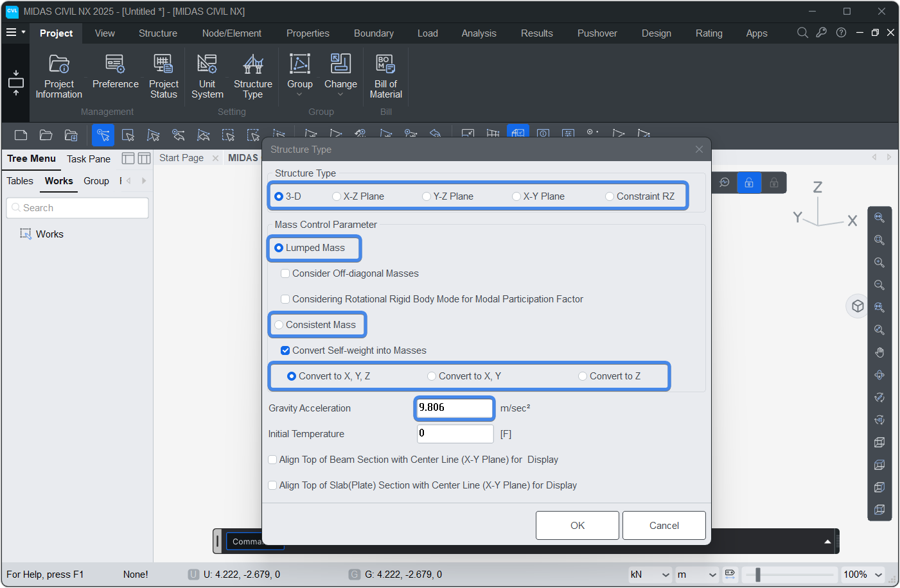Expand the Group ribbon dropdown

pyautogui.click(x=299, y=94)
